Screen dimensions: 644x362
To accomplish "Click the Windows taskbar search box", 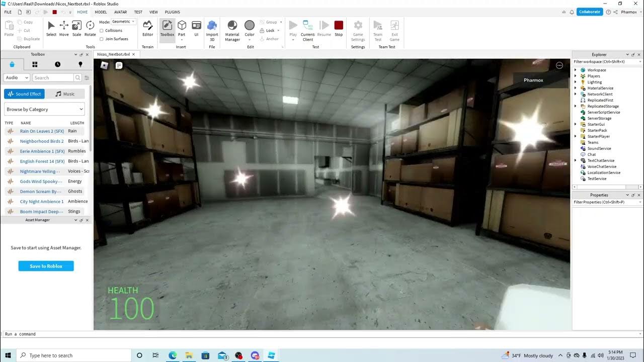I will (73, 355).
